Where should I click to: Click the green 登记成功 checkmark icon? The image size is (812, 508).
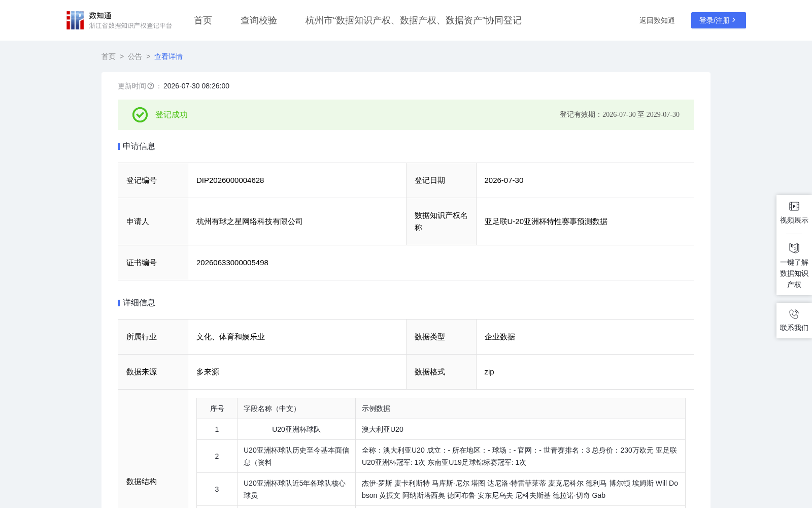pyautogui.click(x=140, y=115)
